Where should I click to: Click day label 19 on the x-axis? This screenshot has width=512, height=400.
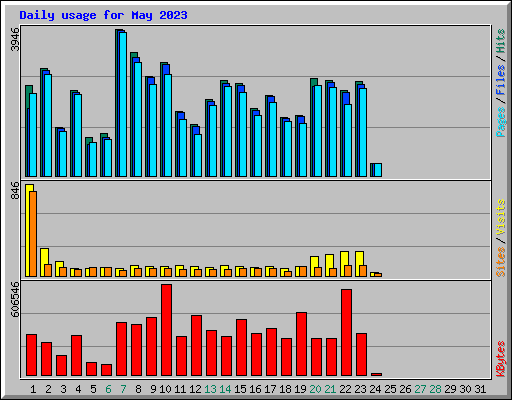pos(300,389)
